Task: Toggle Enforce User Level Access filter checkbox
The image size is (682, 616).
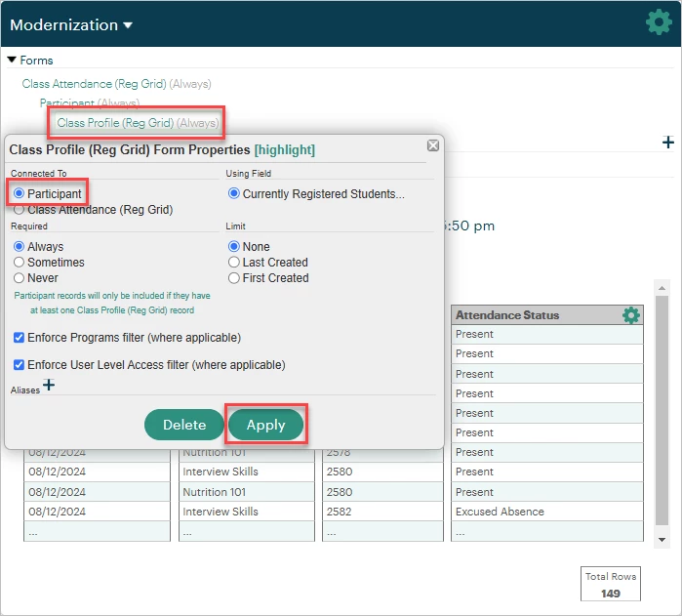Action: pyautogui.click(x=19, y=364)
